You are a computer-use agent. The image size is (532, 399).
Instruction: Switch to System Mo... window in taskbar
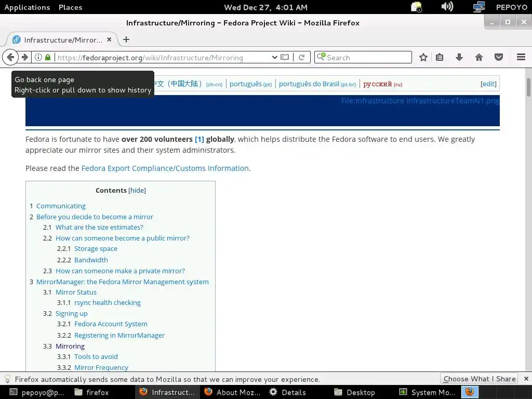[428, 392]
